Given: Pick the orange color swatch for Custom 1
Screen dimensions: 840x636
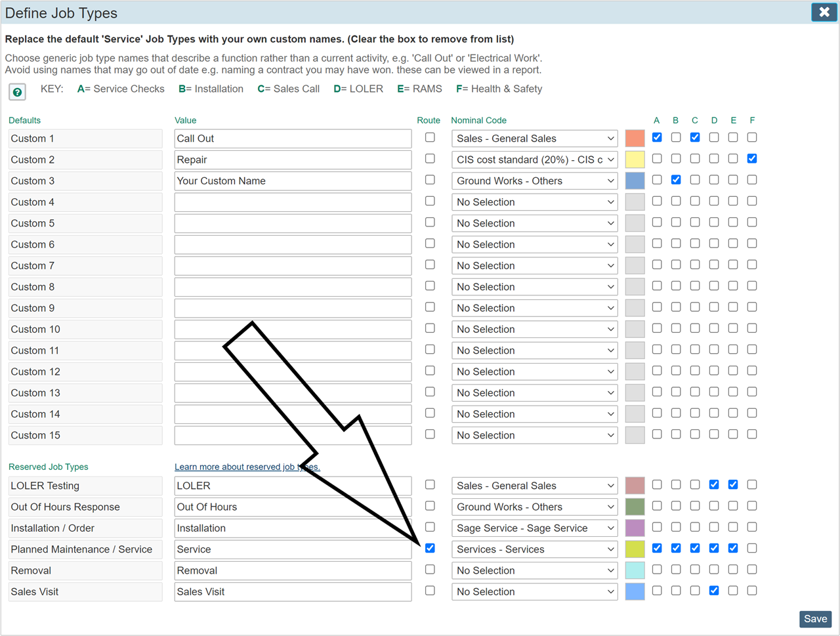Looking at the screenshot, I should [x=635, y=138].
